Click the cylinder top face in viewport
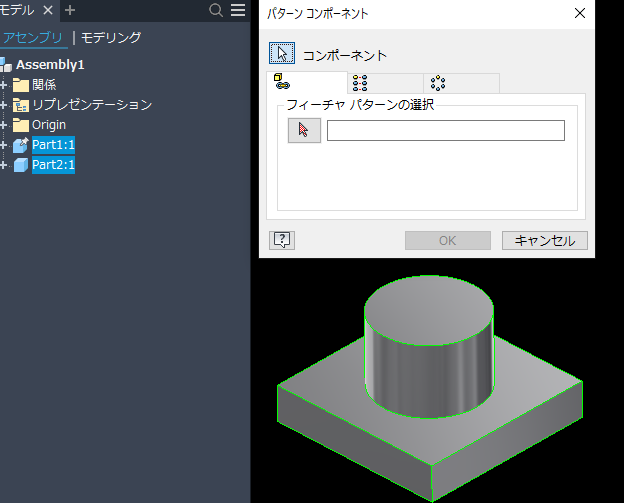Screen dimensions: 624x503 tap(429, 310)
